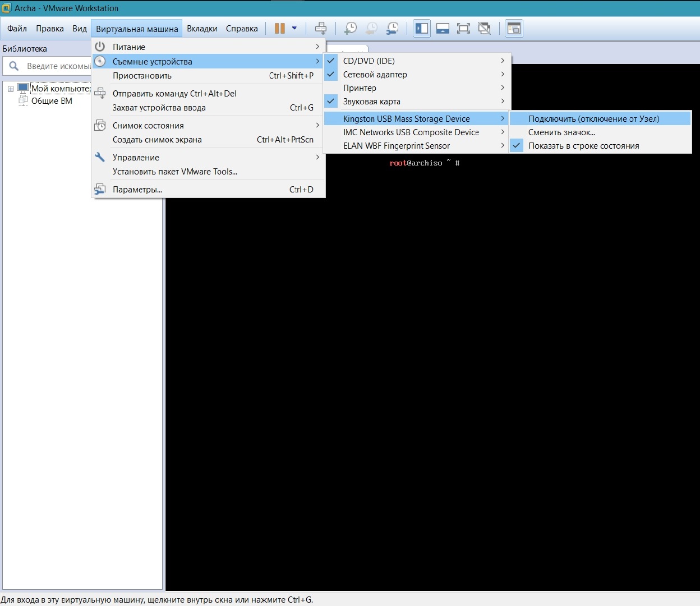Click the power icon beside Питание

pos(100,47)
